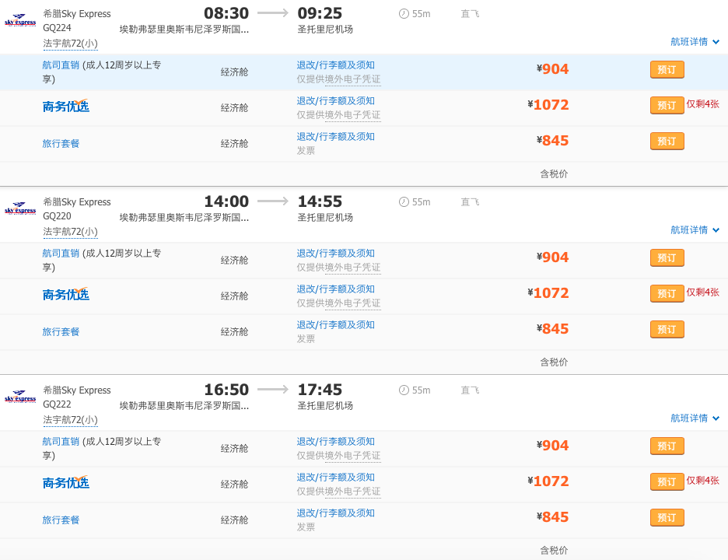Book the ¥1072 fare on the 14:00 flight

[x=667, y=294]
